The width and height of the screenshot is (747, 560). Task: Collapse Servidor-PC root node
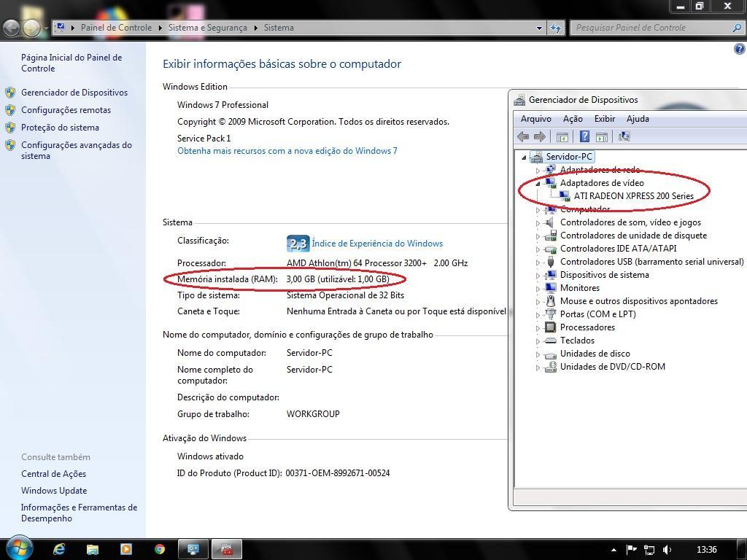(x=524, y=157)
